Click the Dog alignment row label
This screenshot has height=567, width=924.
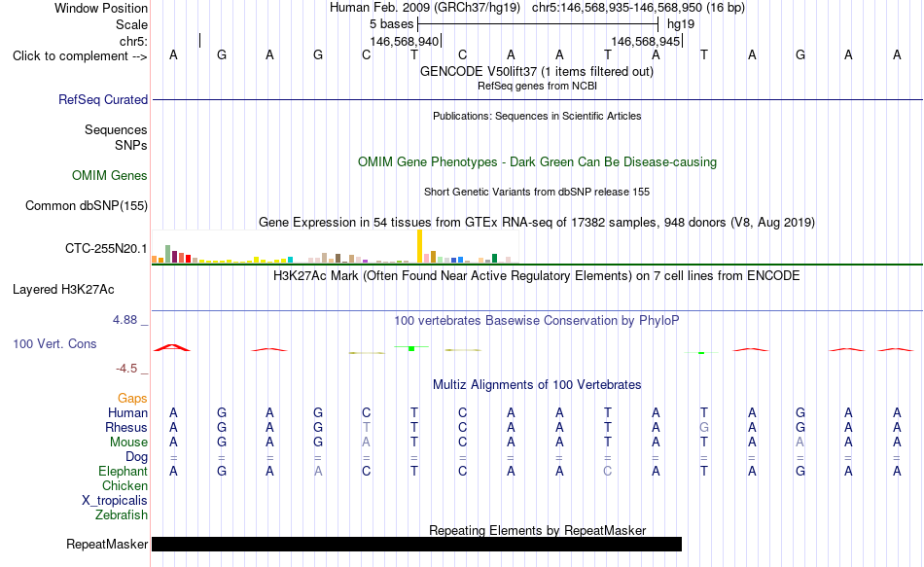136,457
